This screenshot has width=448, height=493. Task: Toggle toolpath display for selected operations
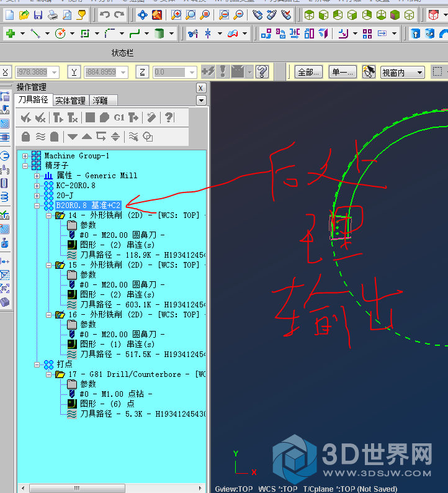point(40,137)
